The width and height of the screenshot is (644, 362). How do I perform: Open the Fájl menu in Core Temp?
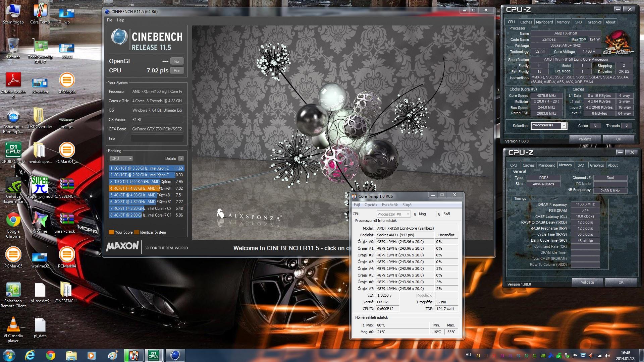click(357, 205)
